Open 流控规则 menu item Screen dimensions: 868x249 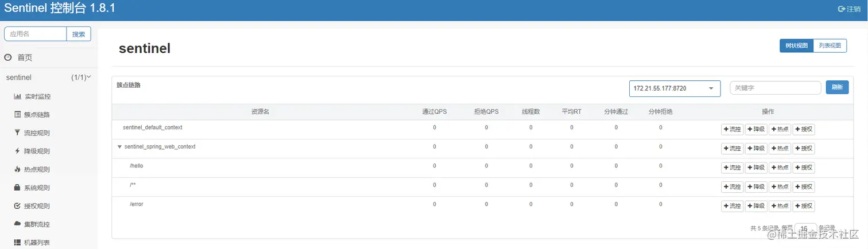point(37,133)
